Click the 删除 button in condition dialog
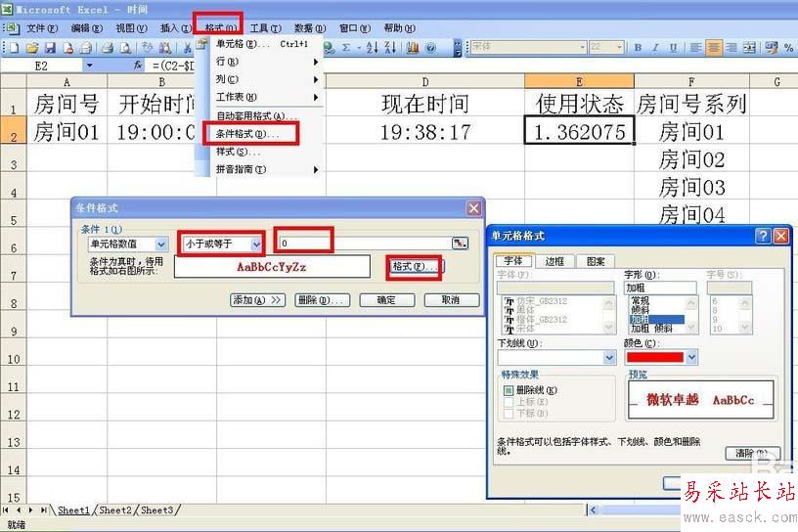The image size is (798, 532). pyautogui.click(x=323, y=300)
